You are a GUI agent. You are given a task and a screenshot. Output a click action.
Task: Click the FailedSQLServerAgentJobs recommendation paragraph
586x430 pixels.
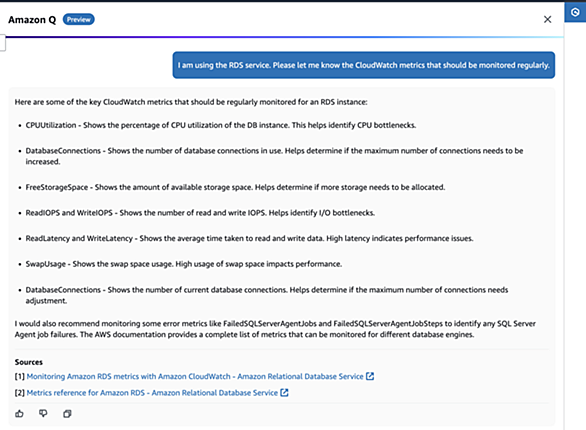275,329
